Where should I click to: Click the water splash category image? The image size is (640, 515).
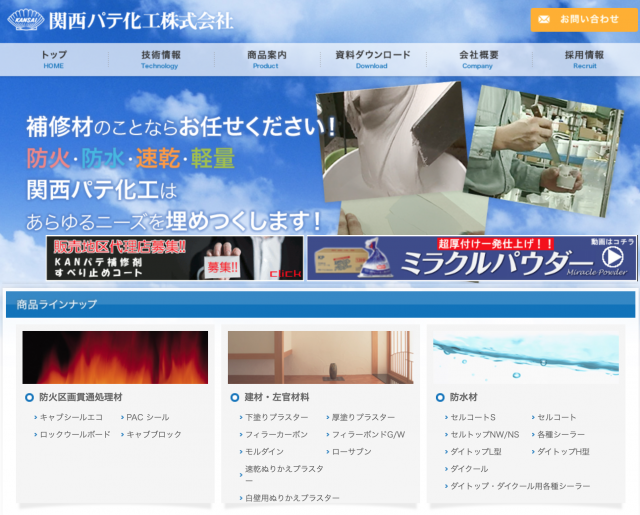526,357
